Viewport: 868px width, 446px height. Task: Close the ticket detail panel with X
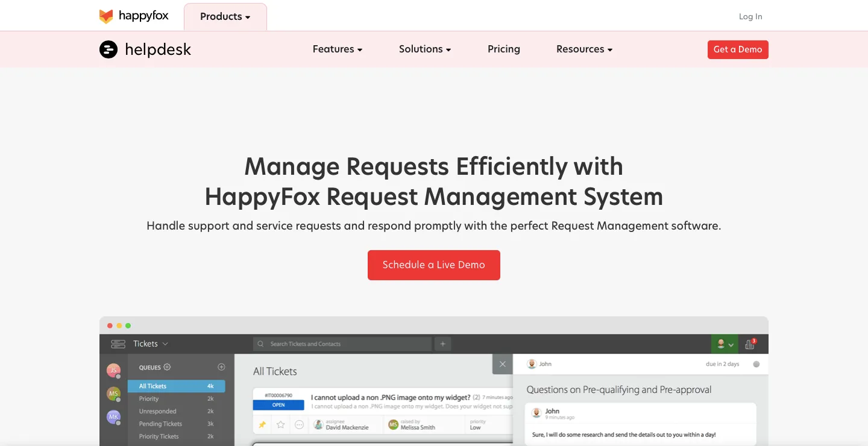click(x=503, y=364)
